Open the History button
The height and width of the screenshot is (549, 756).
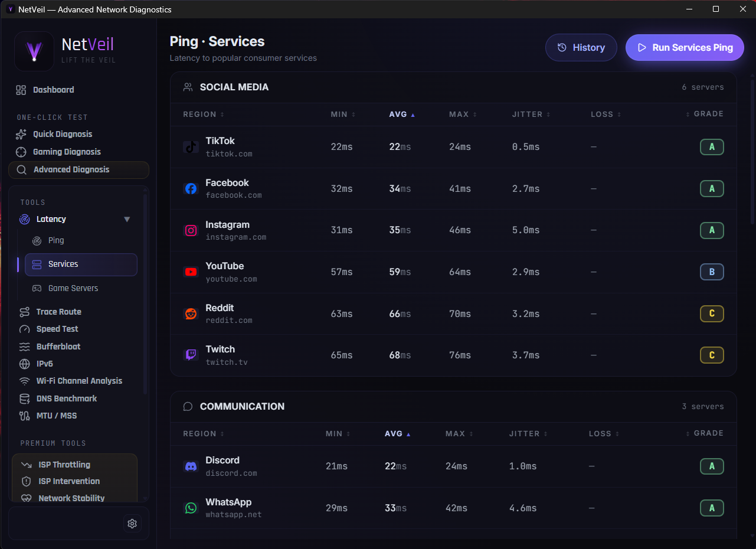pos(581,48)
